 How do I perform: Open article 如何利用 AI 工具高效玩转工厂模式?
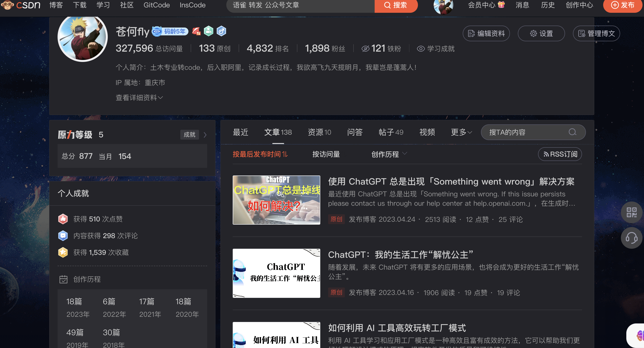coord(397,328)
